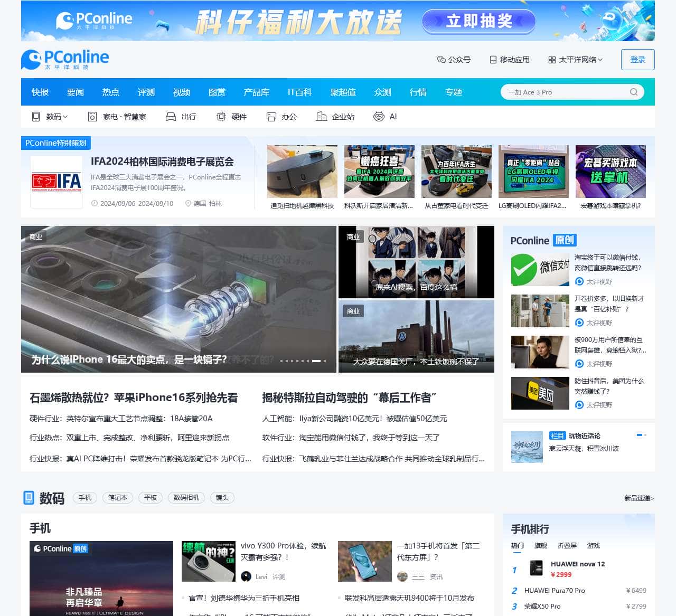This screenshot has height=616, width=676.
Task: Click the active carousel indicator on iPhone 16 slide
Action: tap(316, 361)
